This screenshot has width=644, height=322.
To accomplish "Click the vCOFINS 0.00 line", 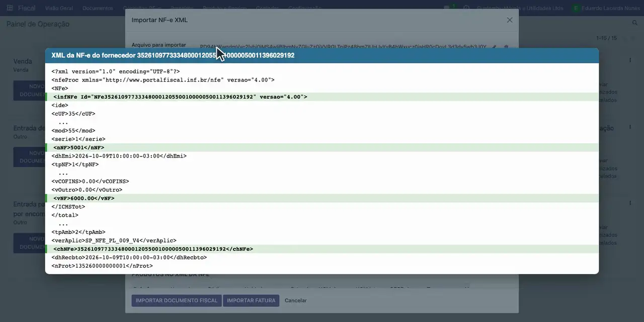I will tap(90, 181).
